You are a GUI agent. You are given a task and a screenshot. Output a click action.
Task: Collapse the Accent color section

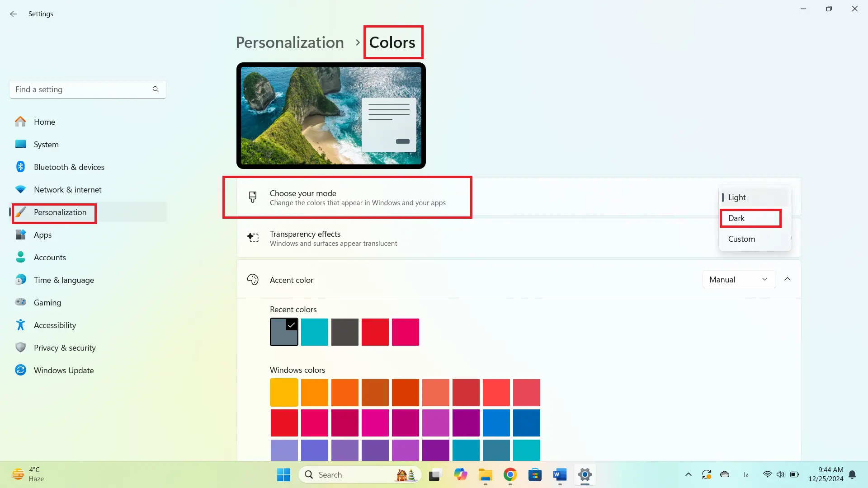tap(787, 279)
